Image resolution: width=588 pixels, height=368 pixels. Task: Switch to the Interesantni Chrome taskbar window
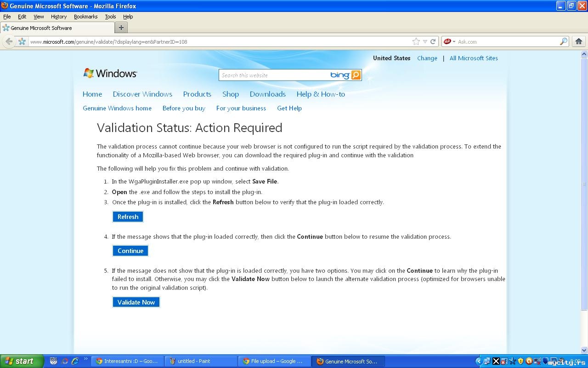pyautogui.click(x=127, y=361)
